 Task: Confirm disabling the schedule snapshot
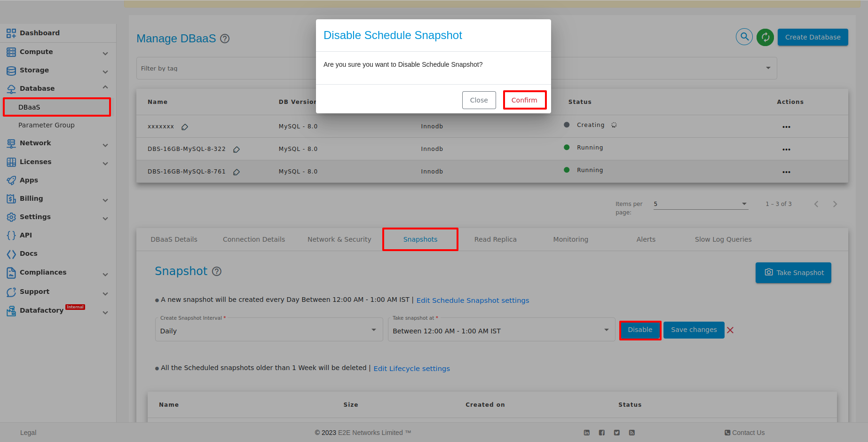click(525, 100)
